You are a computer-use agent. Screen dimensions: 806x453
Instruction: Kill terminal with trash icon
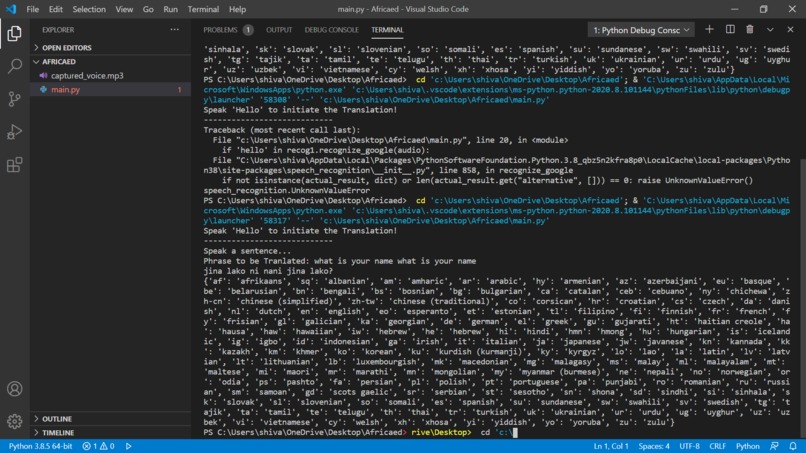(x=750, y=29)
